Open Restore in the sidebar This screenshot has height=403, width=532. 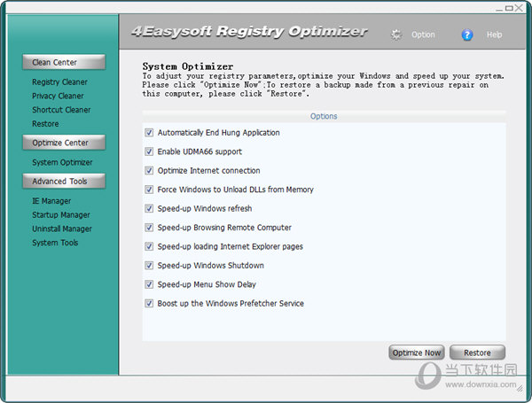coord(45,124)
